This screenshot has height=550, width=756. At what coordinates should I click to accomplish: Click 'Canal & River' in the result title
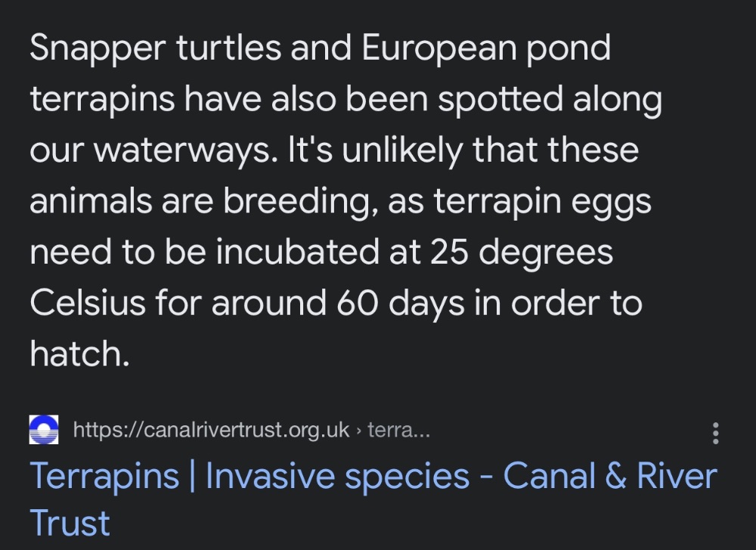[x=610, y=476]
